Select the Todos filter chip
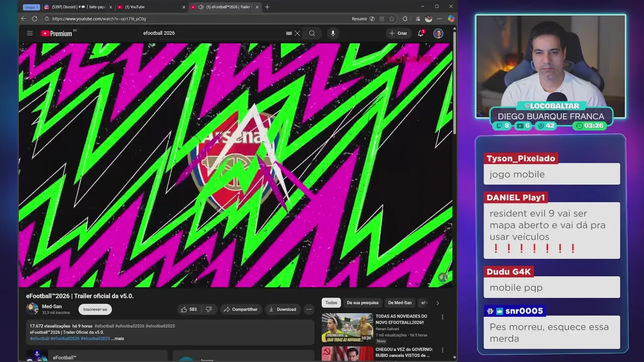Viewport: 644px width, 362px height. pyautogui.click(x=331, y=303)
